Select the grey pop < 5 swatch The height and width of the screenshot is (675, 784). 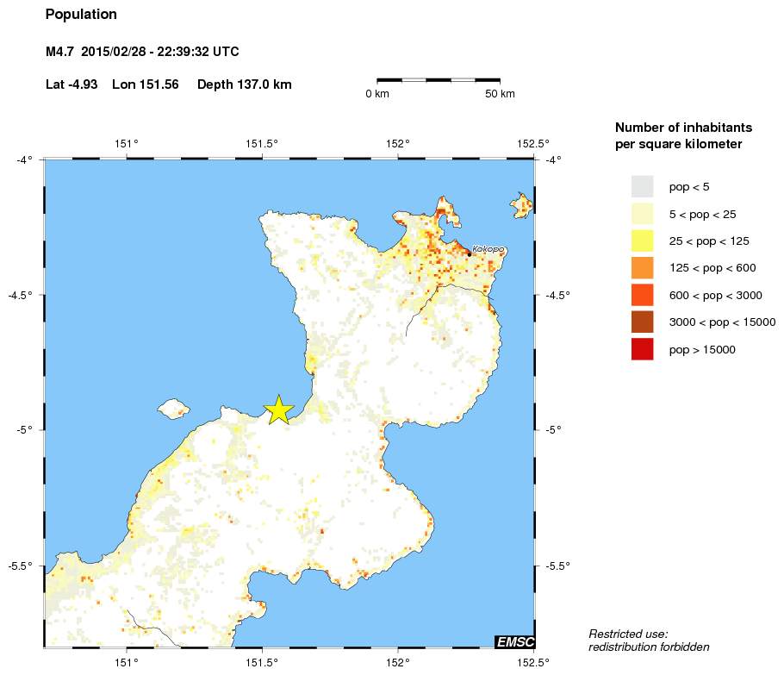642,186
